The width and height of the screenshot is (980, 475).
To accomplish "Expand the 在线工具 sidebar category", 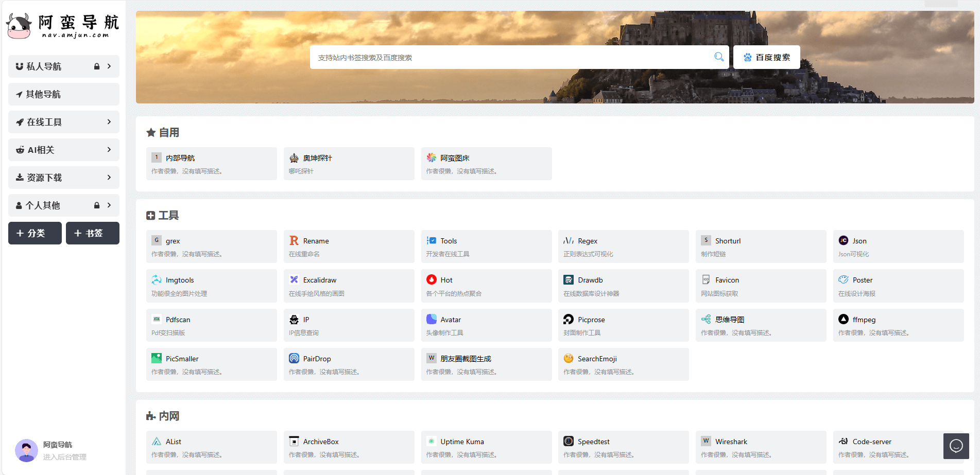I will [x=109, y=122].
